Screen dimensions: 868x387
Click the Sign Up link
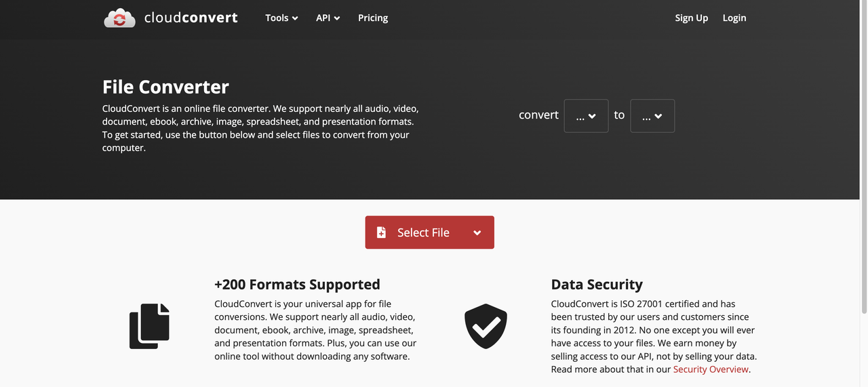(x=691, y=18)
